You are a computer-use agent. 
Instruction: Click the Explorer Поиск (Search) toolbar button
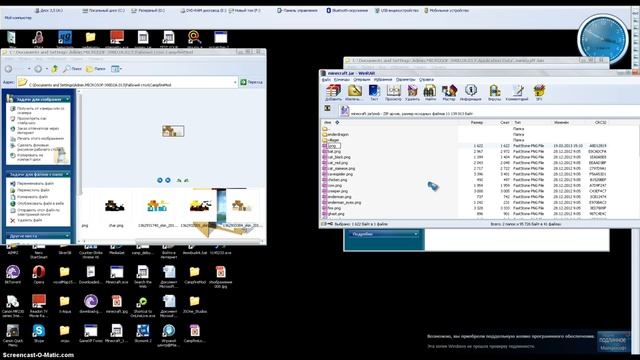tap(72, 69)
